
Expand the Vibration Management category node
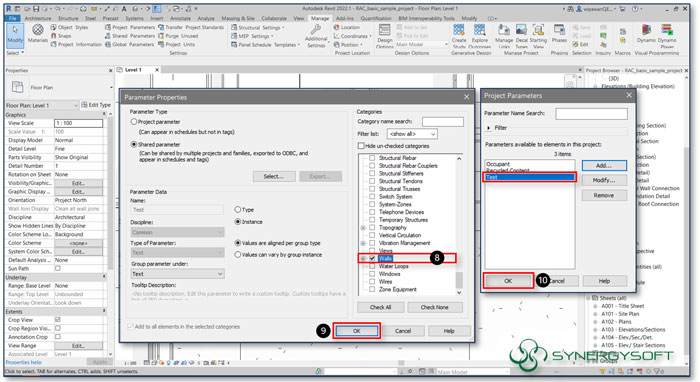coord(363,243)
